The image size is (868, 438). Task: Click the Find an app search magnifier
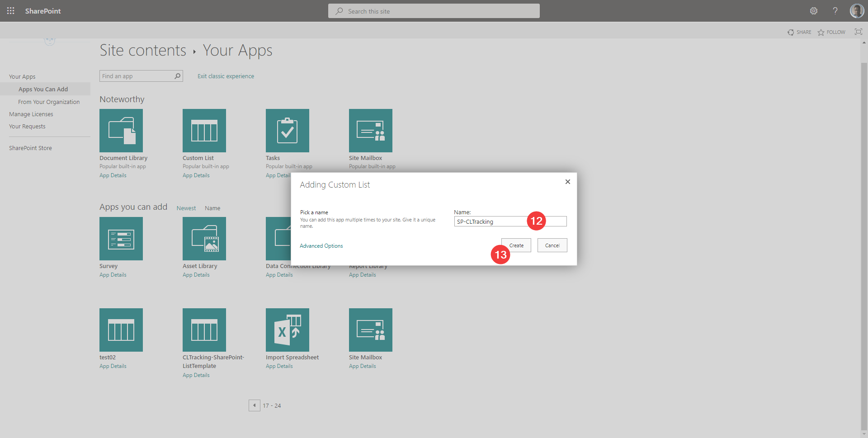click(x=178, y=76)
